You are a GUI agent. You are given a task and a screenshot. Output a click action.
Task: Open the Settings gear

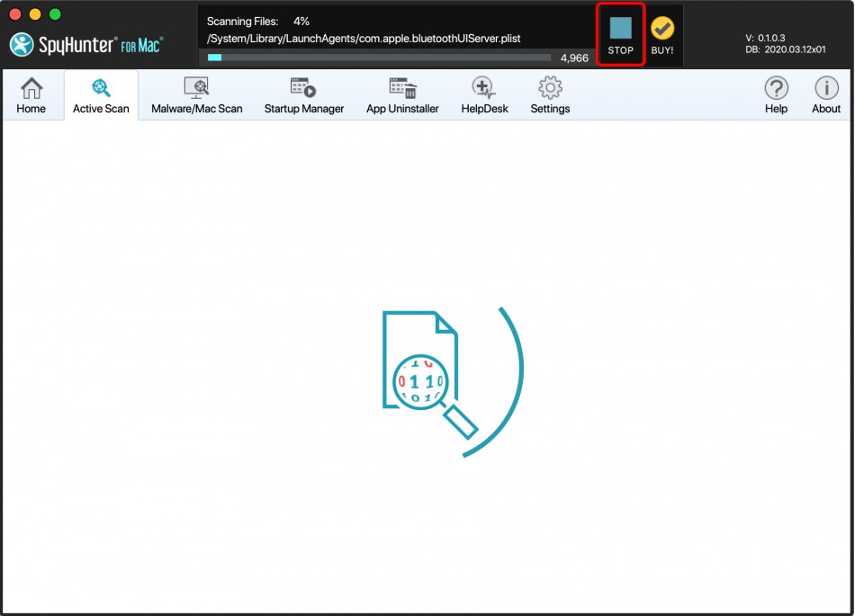(550, 95)
